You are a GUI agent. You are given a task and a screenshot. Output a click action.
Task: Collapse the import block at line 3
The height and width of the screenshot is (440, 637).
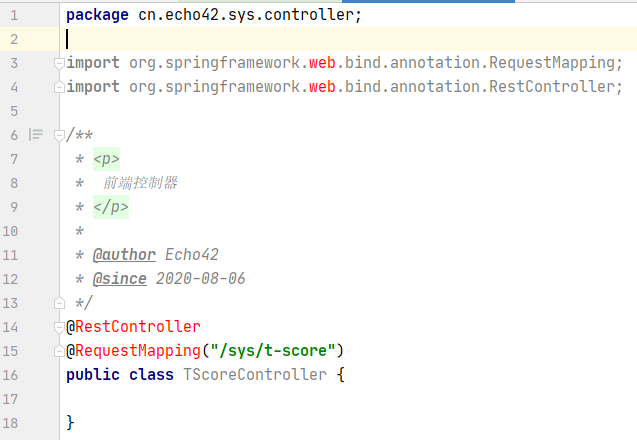coord(60,63)
